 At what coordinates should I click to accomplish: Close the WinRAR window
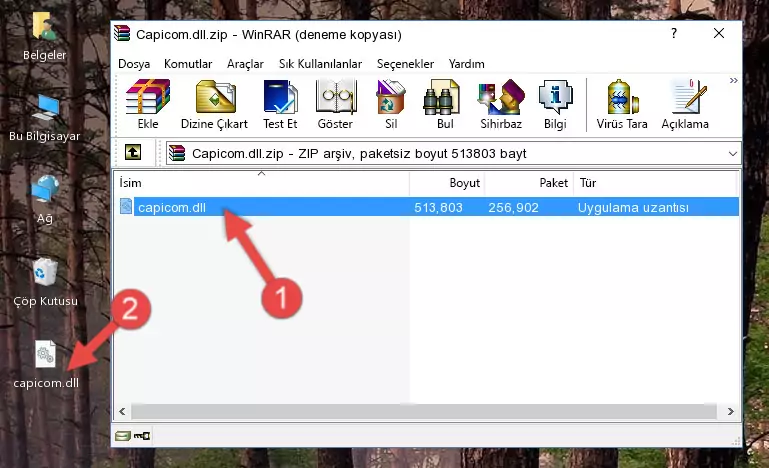point(719,33)
